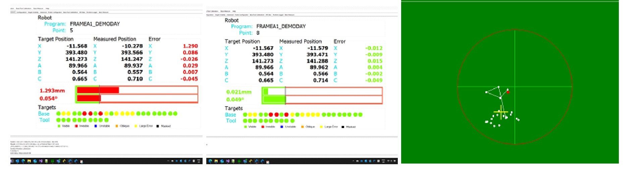The image size is (644, 188).
Task: Click the 0.054° angle error bar
Action: (137, 98)
